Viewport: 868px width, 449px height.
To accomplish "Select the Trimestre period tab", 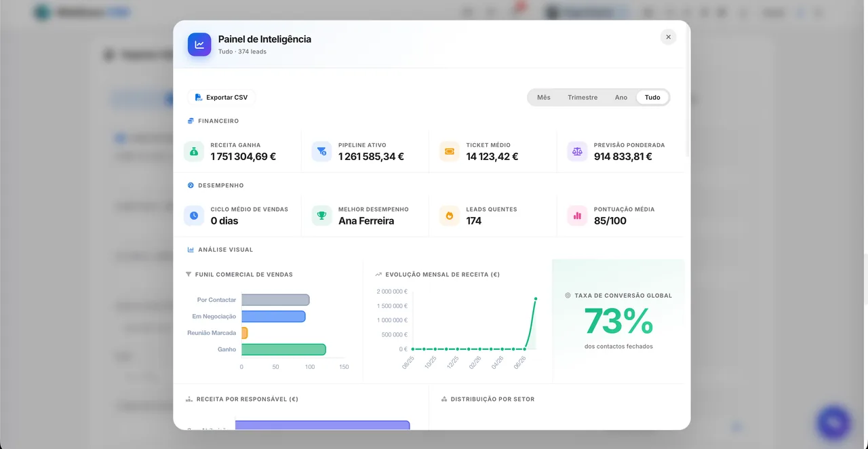I will [x=583, y=98].
